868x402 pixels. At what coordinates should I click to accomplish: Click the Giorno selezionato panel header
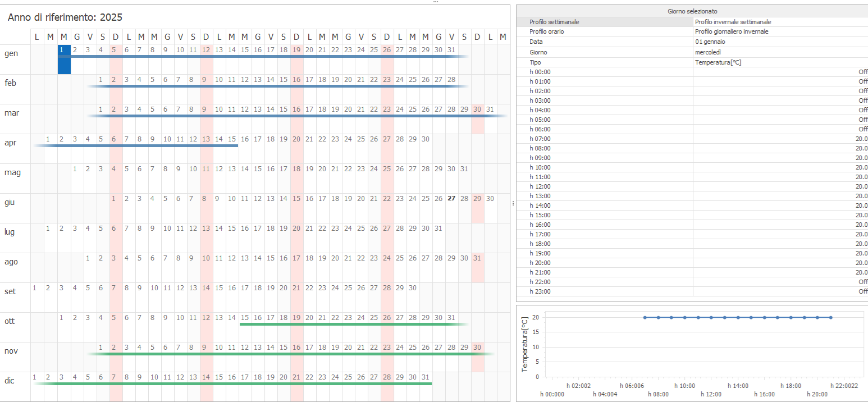coord(692,11)
